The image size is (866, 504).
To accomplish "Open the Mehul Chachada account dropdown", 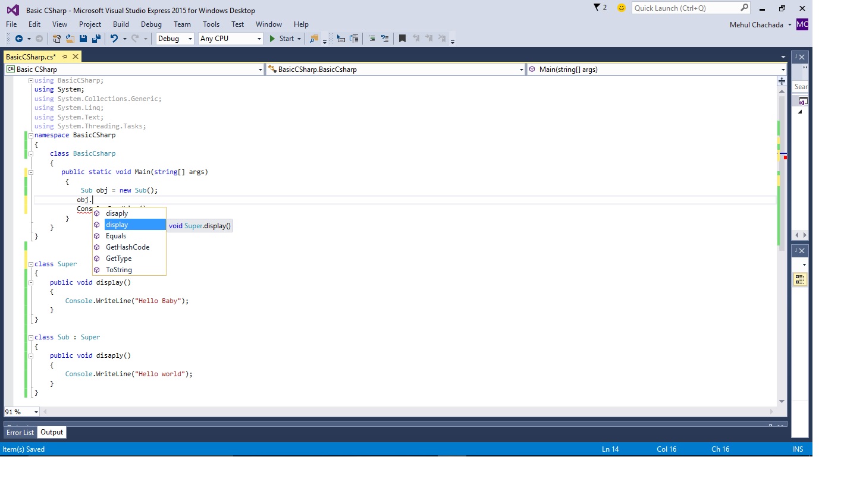I will point(790,25).
